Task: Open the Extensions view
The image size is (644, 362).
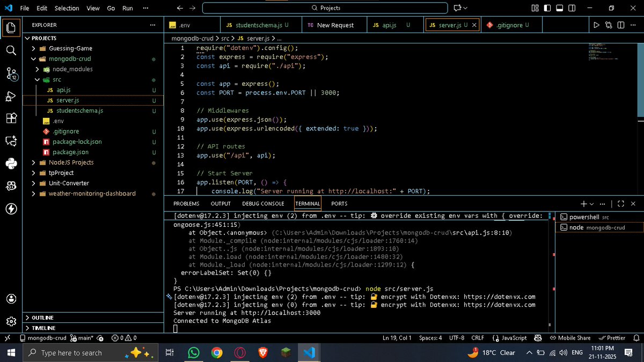Action: [x=11, y=119]
